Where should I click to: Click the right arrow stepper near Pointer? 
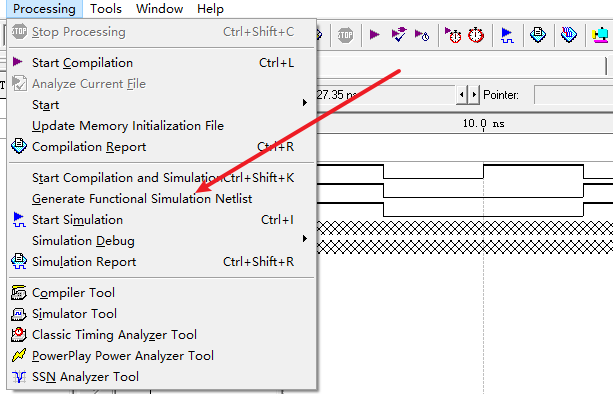[474, 95]
